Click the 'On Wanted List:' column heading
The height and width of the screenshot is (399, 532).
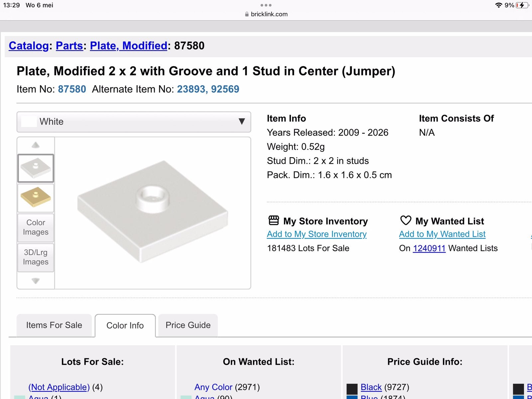[259, 362]
